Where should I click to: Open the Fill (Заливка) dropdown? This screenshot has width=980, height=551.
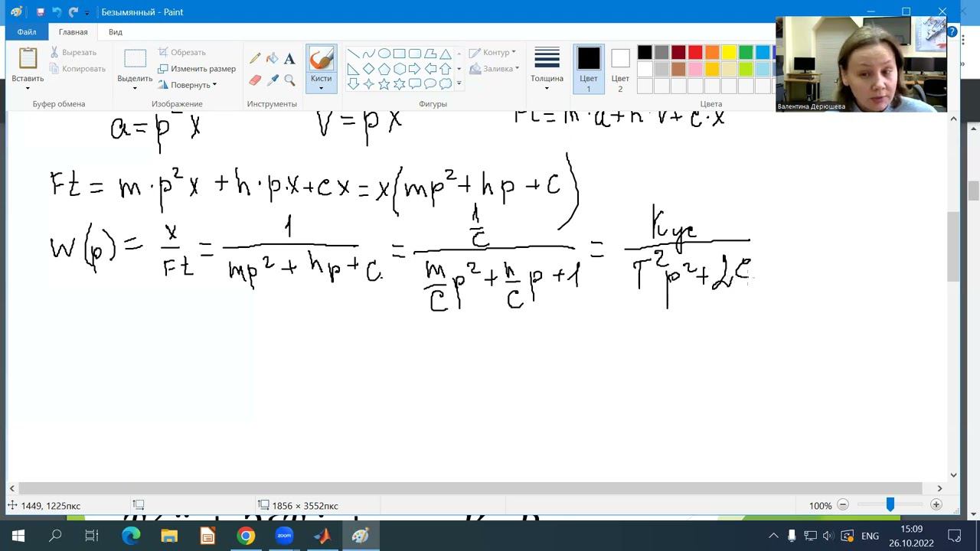(x=495, y=69)
